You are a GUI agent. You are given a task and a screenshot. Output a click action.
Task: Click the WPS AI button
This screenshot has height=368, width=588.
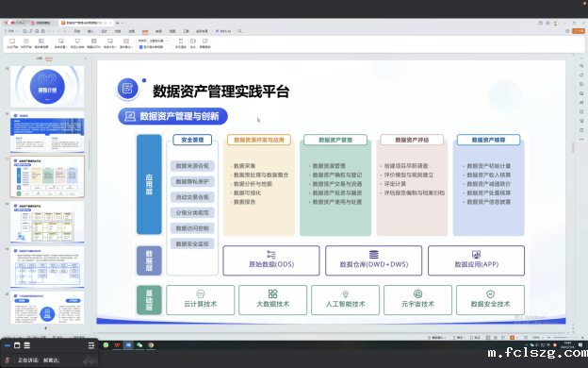pyautogui.click(x=223, y=31)
